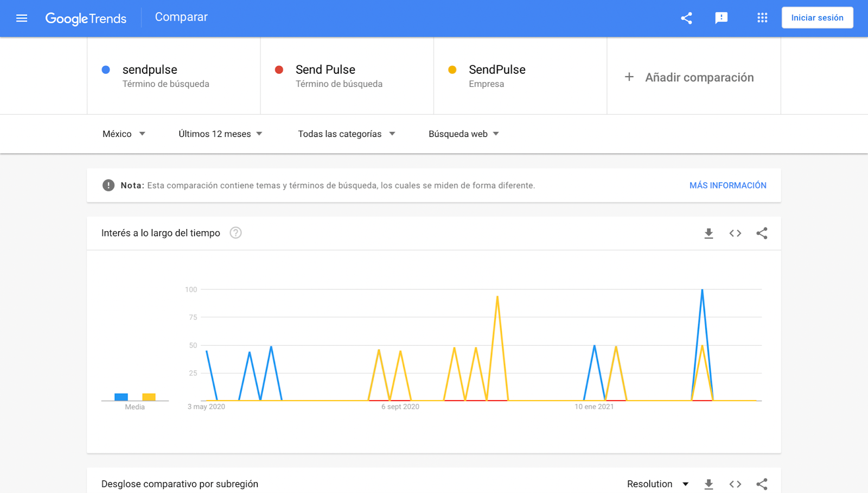Download the interest over time chart
868x493 pixels.
[709, 233]
